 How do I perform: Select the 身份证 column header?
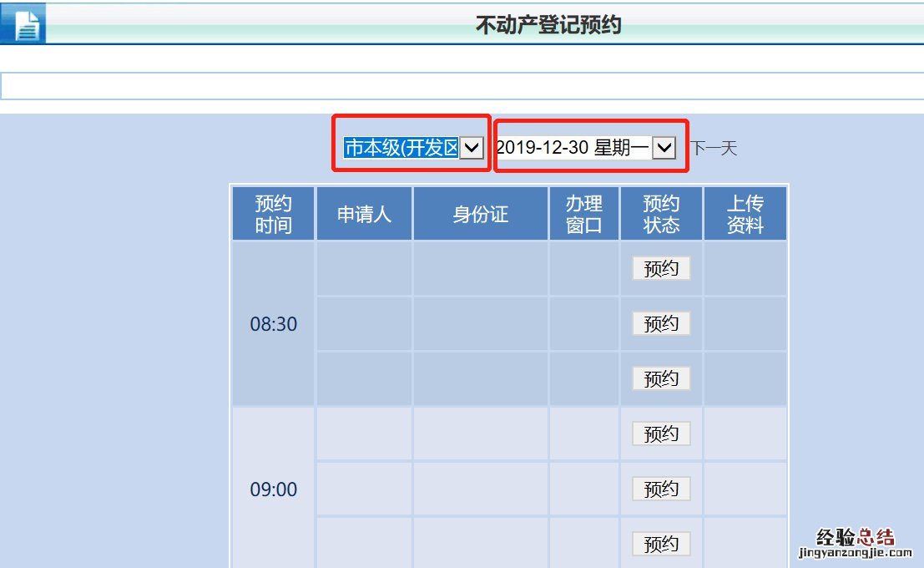pos(480,214)
